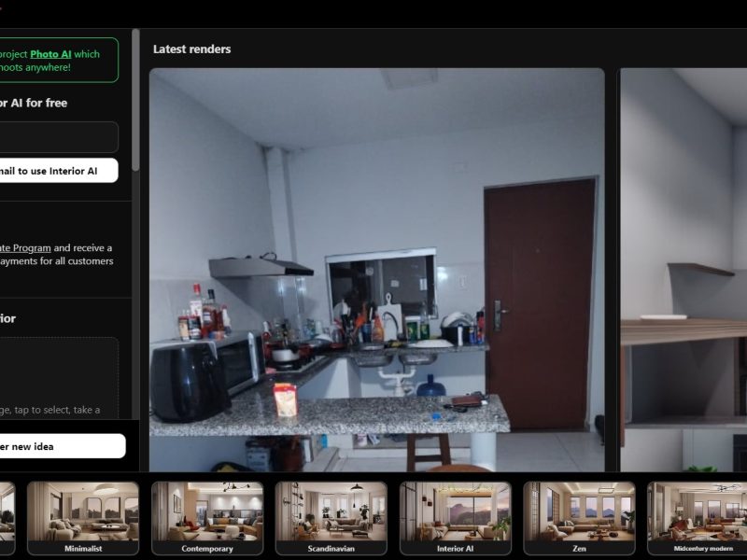Choose the Scandinavian style thumbnail
The image size is (747, 560).
(331, 518)
